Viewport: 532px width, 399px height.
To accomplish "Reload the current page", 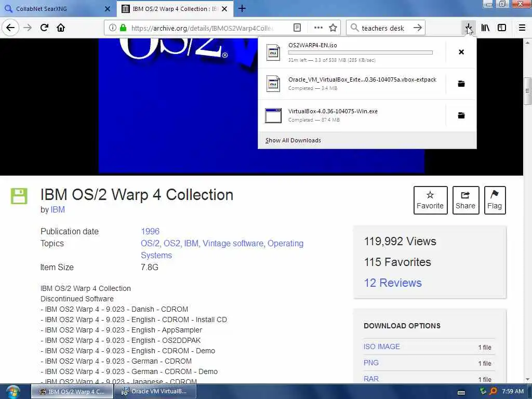I will [x=45, y=28].
